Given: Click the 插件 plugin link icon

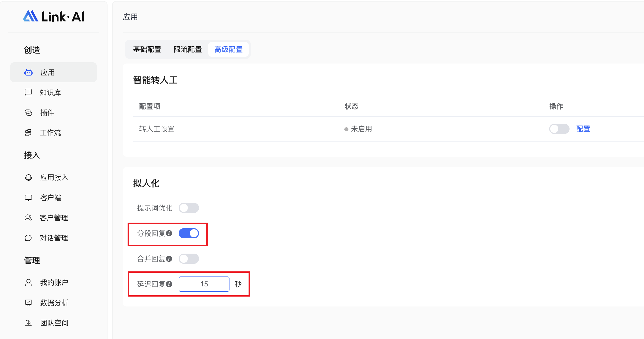Looking at the screenshot, I should (28, 113).
